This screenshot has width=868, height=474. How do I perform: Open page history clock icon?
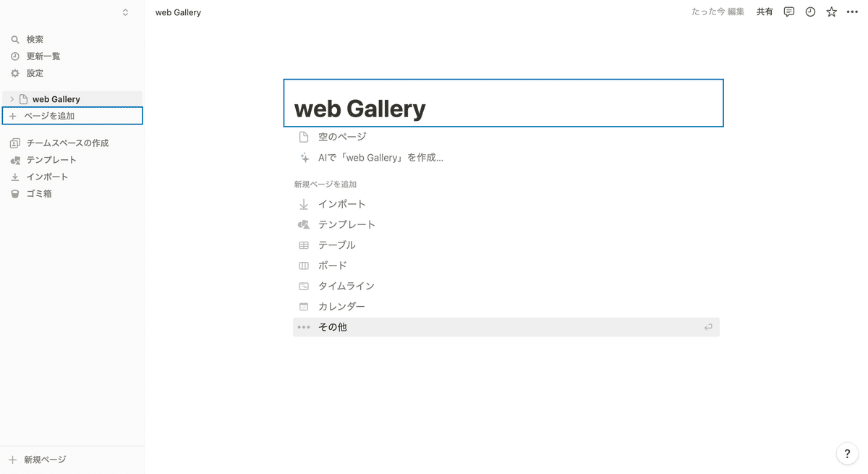(x=810, y=12)
